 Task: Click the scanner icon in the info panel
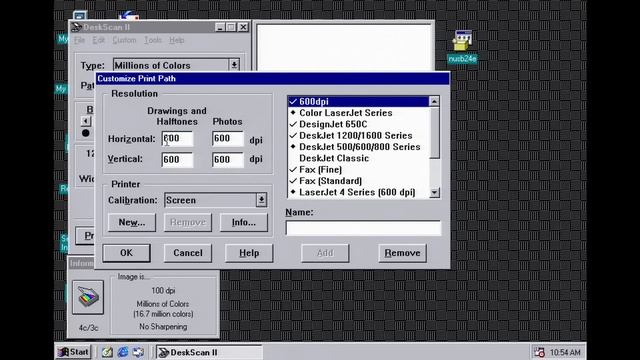pyautogui.click(x=88, y=297)
